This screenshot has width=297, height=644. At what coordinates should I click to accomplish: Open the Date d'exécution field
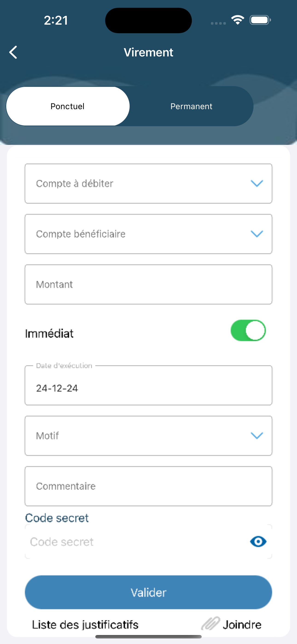(x=148, y=385)
